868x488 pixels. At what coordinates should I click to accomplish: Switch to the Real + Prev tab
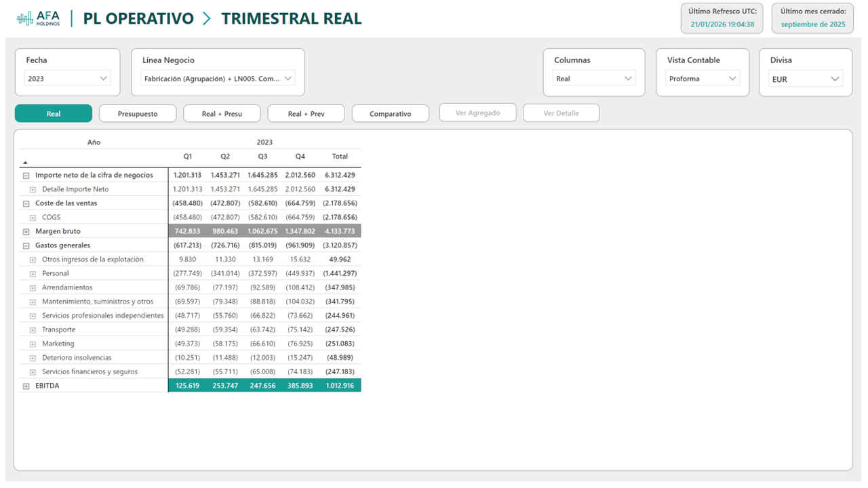(306, 113)
